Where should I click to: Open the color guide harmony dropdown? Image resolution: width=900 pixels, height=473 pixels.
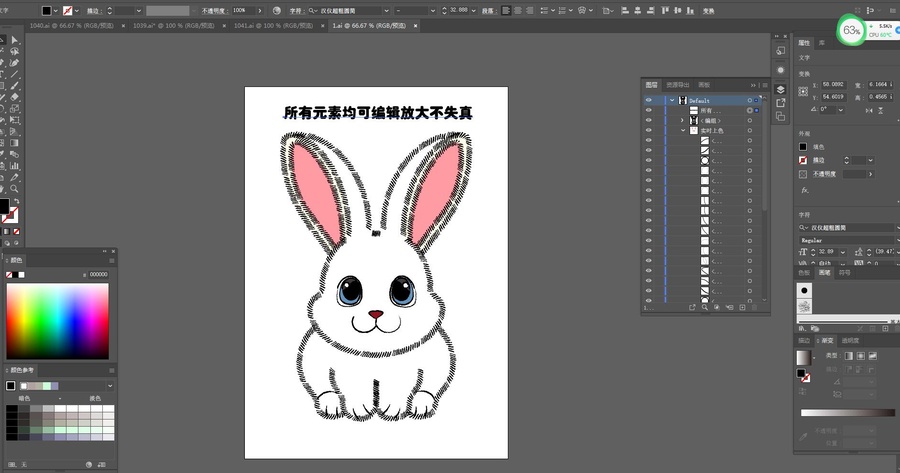click(x=110, y=386)
